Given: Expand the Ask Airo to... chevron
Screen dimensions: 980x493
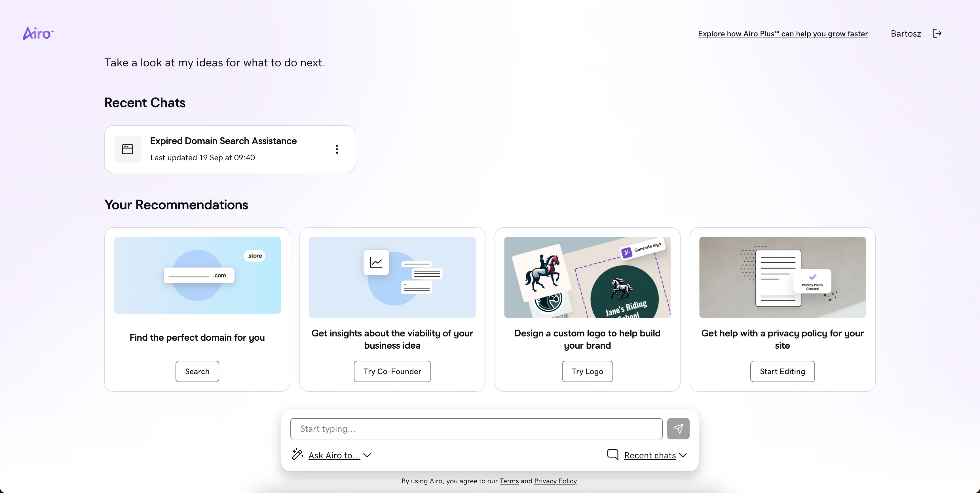Looking at the screenshot, I should [367, 455].
